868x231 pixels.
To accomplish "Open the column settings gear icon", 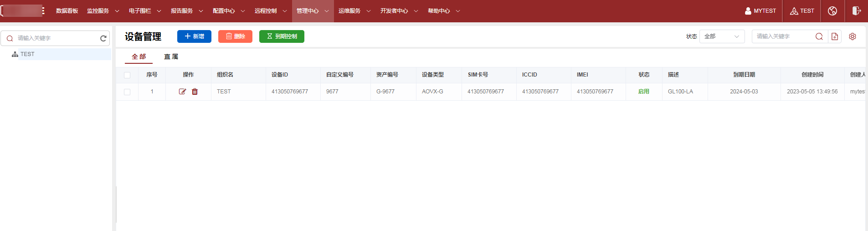I will (852, 36).
